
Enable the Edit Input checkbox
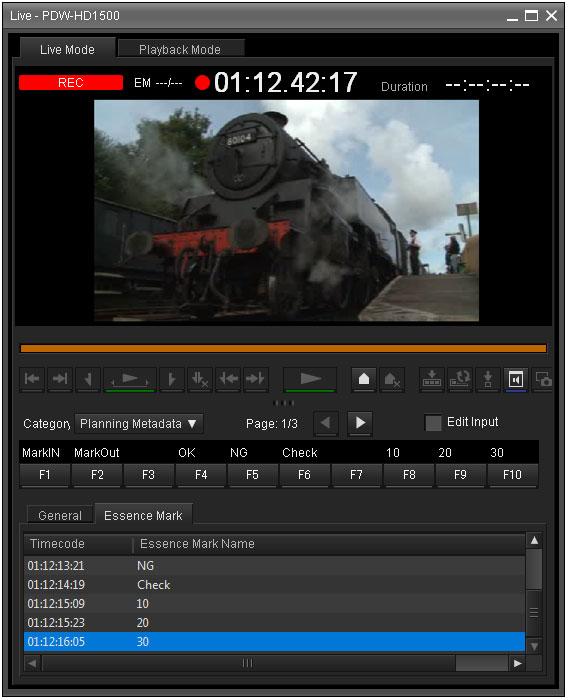coord(433,423)
